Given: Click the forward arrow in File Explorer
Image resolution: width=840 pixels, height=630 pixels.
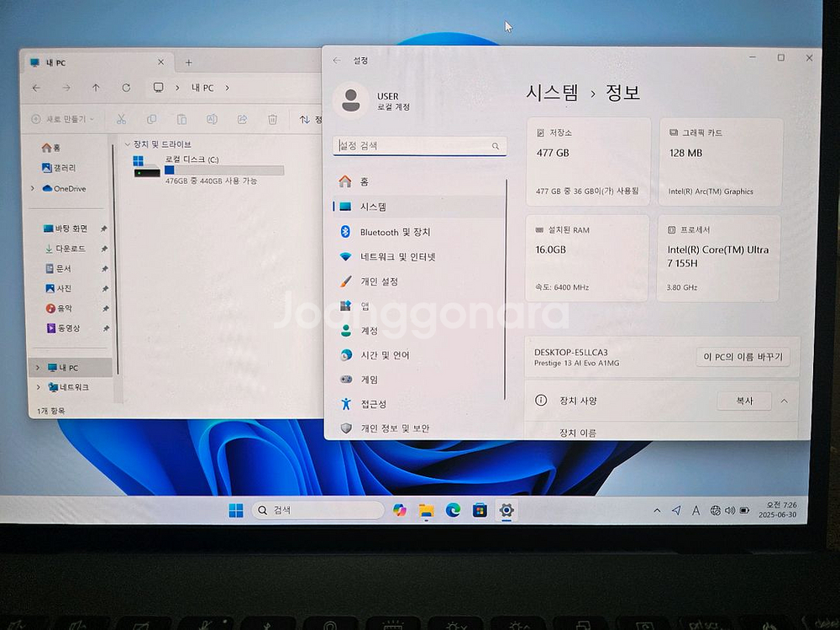Looking at the screenshot, I should pos(66,88).
